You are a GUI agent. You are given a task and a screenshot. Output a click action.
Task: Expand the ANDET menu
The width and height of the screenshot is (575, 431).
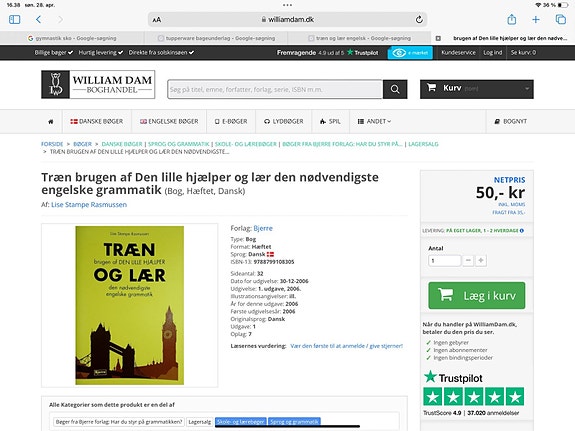point(374,121)
